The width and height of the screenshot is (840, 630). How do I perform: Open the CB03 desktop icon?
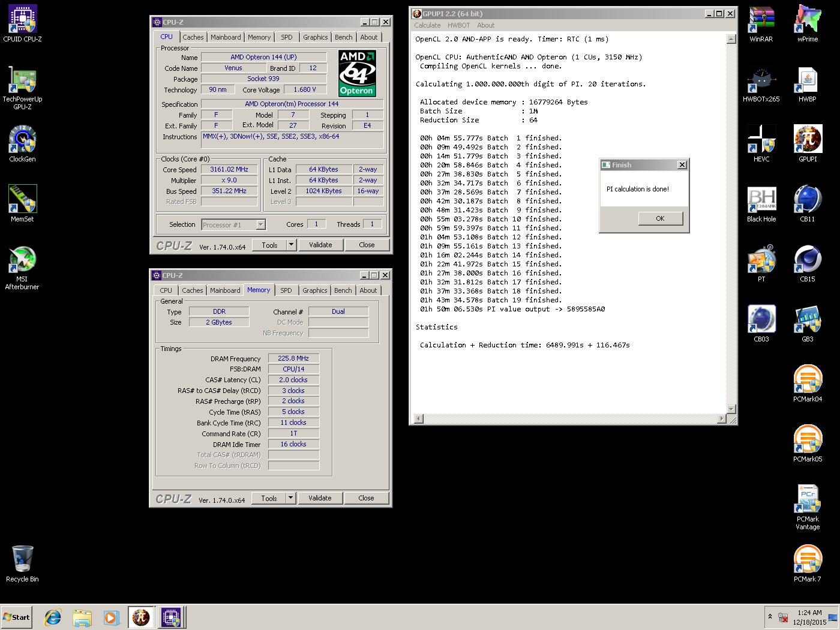[x=761, y=324]
